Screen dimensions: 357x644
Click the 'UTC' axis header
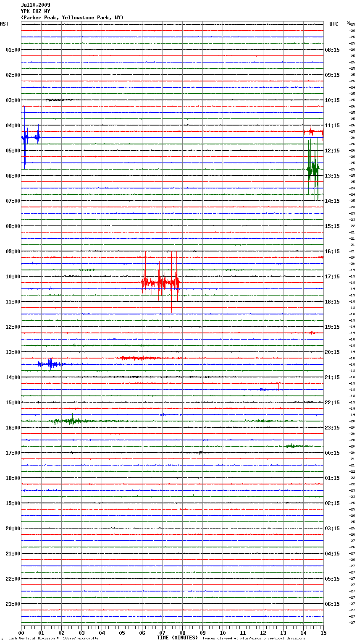(334, 24)
